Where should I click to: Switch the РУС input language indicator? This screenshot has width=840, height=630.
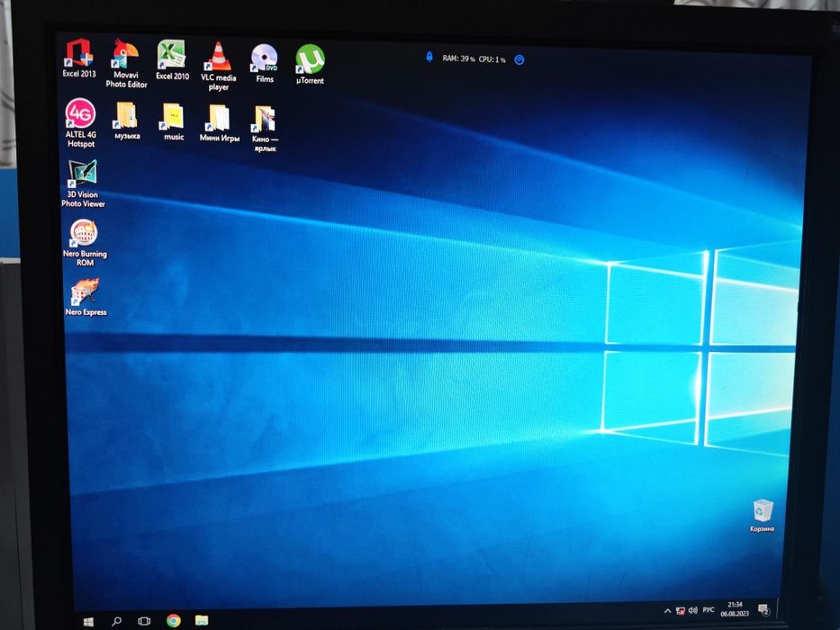[709, 609]
